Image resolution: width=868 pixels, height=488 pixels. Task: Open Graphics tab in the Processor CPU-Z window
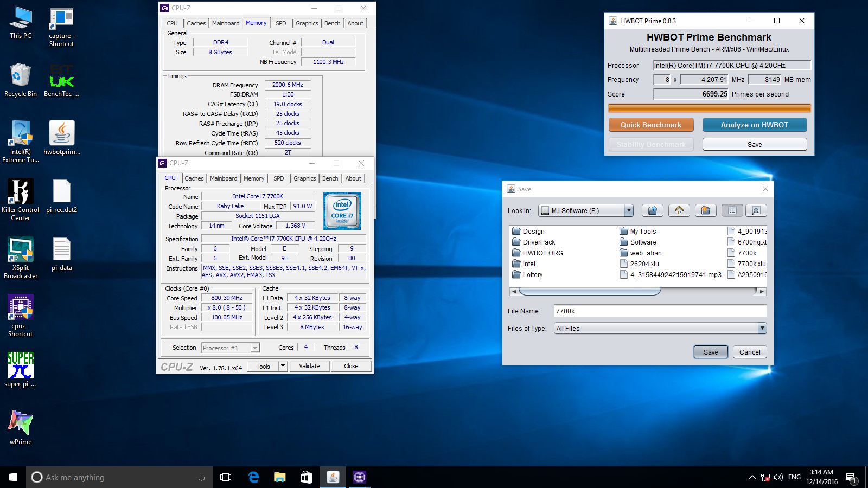coord(304,178)
